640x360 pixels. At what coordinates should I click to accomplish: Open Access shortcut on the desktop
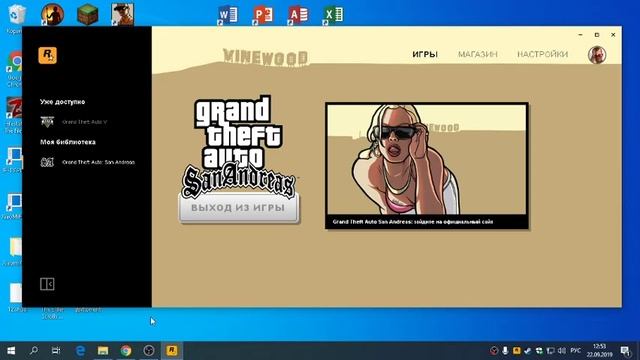click(298, 15)
